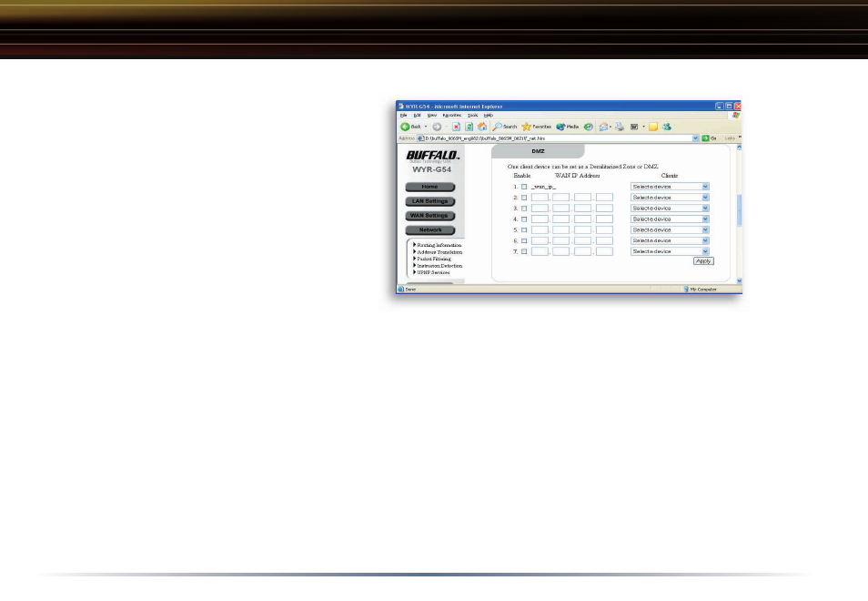This screenshot has height=601, width=868.
Task: Click the Forward navigation arrow icon
Action: click(x=437, y=127)
